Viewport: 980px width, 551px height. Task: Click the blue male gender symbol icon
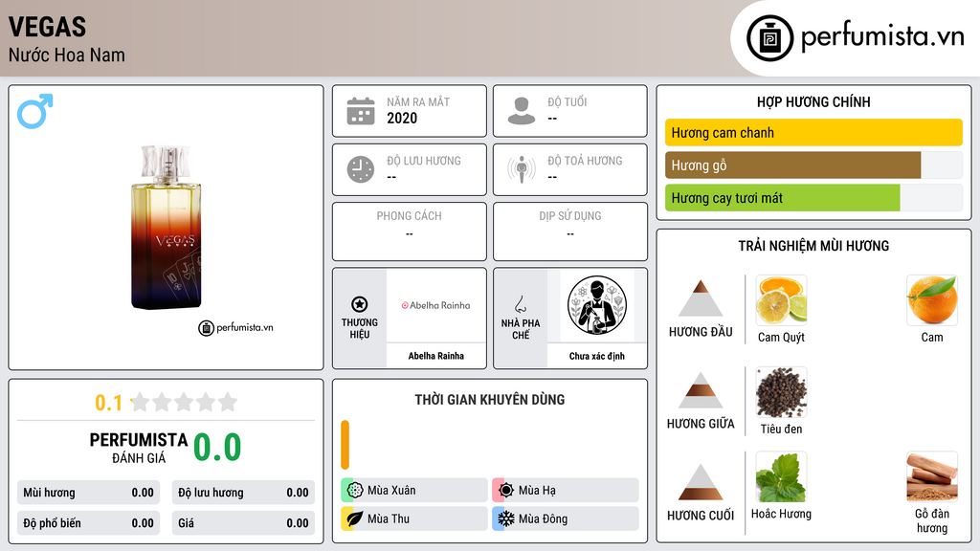tap(35, 111)
